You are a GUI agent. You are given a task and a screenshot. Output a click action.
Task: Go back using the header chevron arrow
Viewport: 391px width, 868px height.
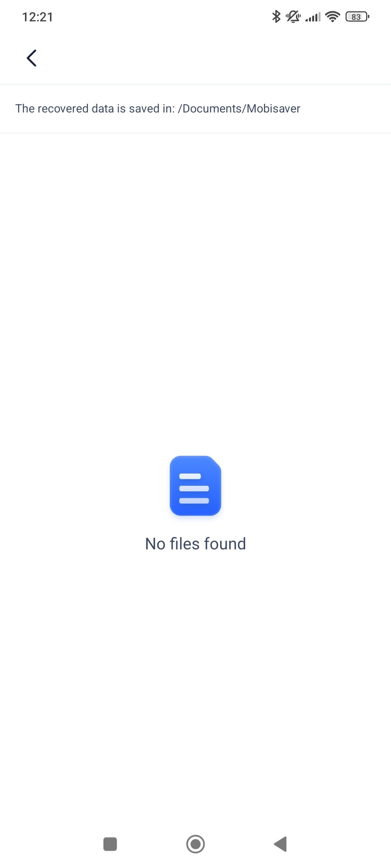tap(31, 58)
